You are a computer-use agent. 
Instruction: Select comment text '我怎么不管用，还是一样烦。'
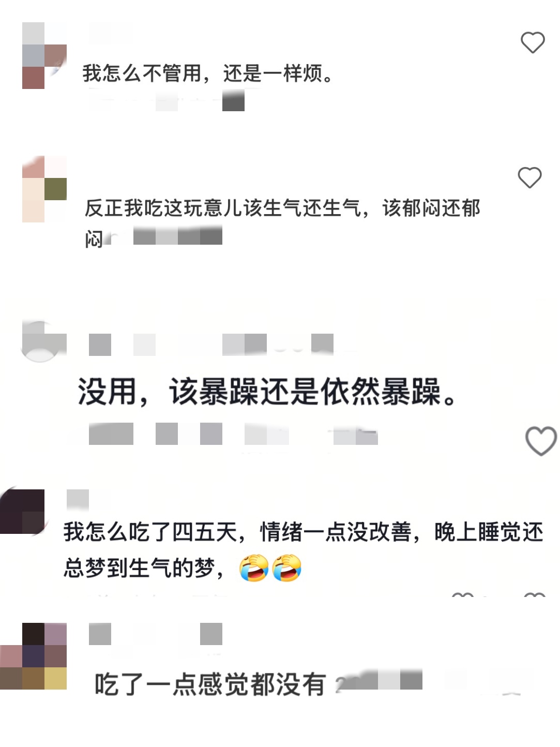click(208, 73)
